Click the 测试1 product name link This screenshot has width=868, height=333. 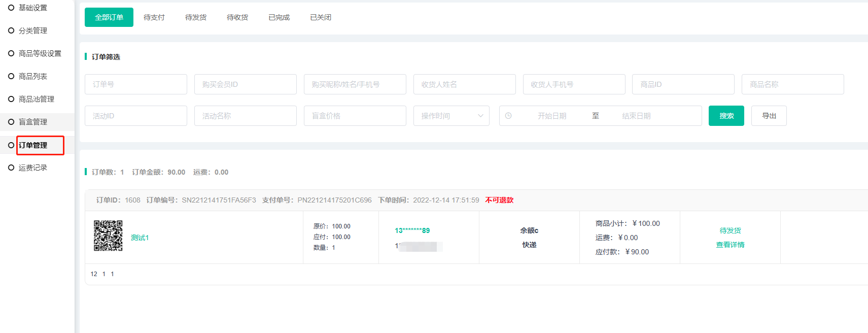coord(140,238)
